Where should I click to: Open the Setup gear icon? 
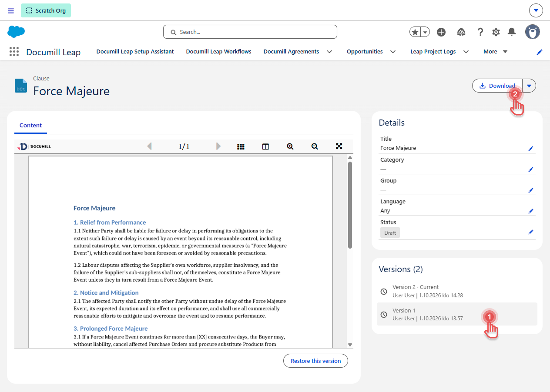(496, 32)
